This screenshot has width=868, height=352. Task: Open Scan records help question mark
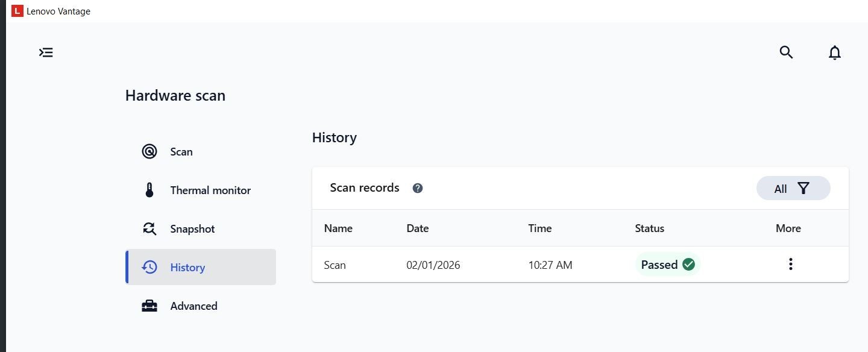418,188
